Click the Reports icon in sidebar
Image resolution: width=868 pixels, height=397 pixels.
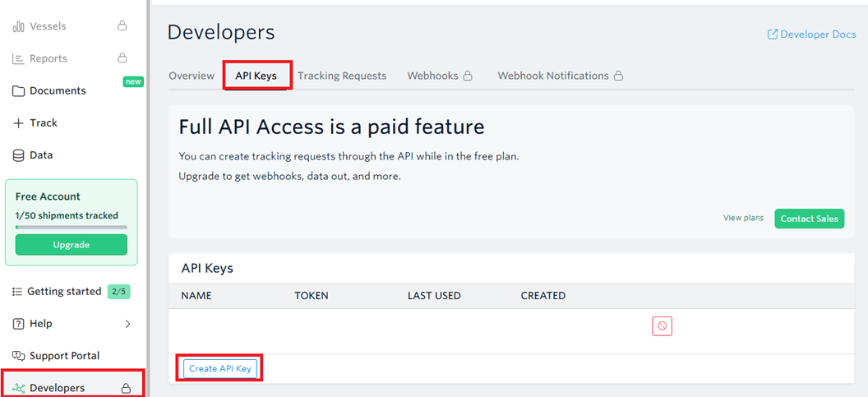click(18, 58)
